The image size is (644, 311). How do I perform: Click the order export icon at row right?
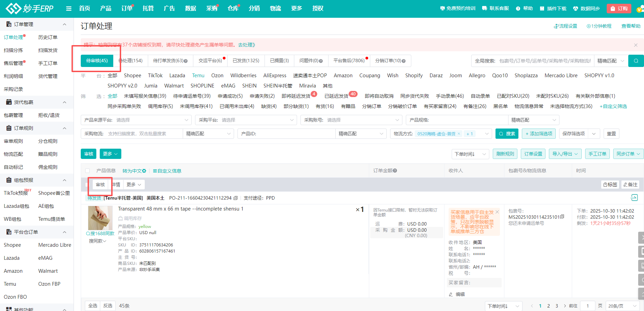click(x=634, y=198)
